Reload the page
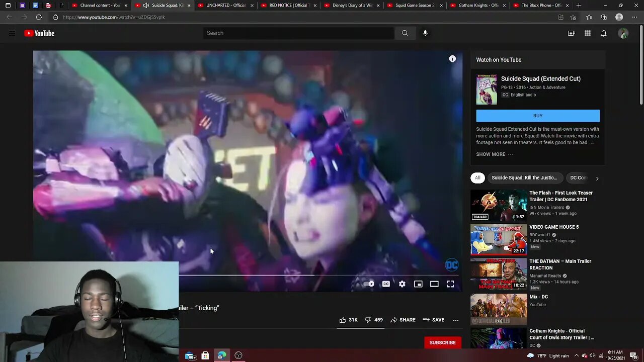The width and height of the screenshot is (644, 362). pyautogui.click(x=39, y=17)
